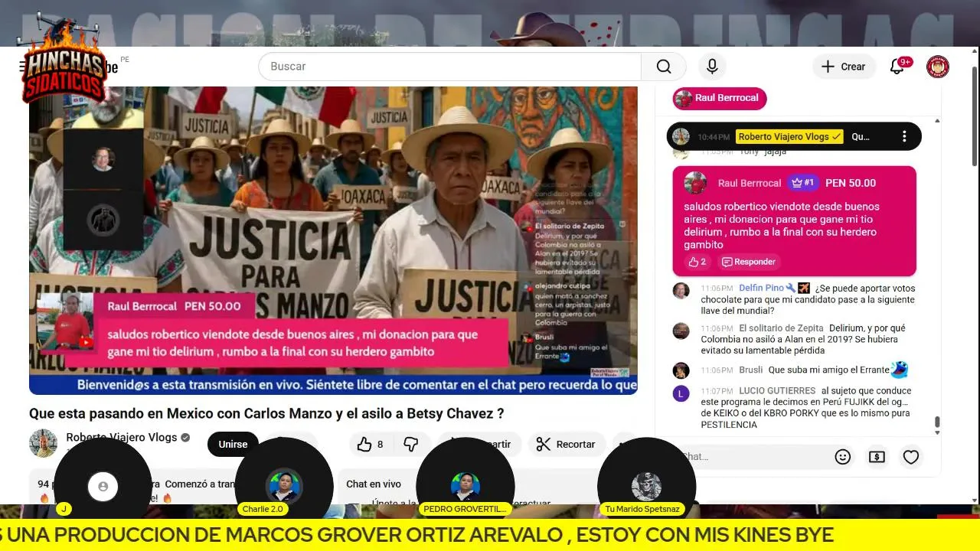Open the Crear menu
Image resolution: width=980 pixels, height=551 pixels.
844,67
